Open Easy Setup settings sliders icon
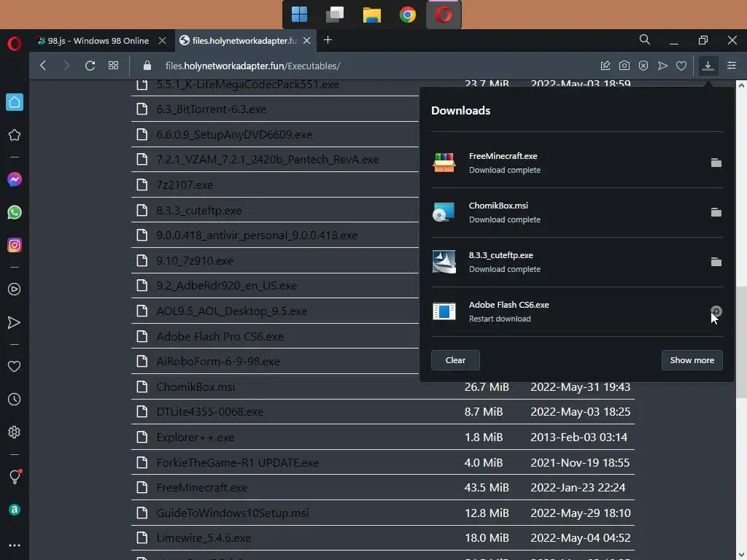Viewport: 747px width, 560px height. coord(732,66)
